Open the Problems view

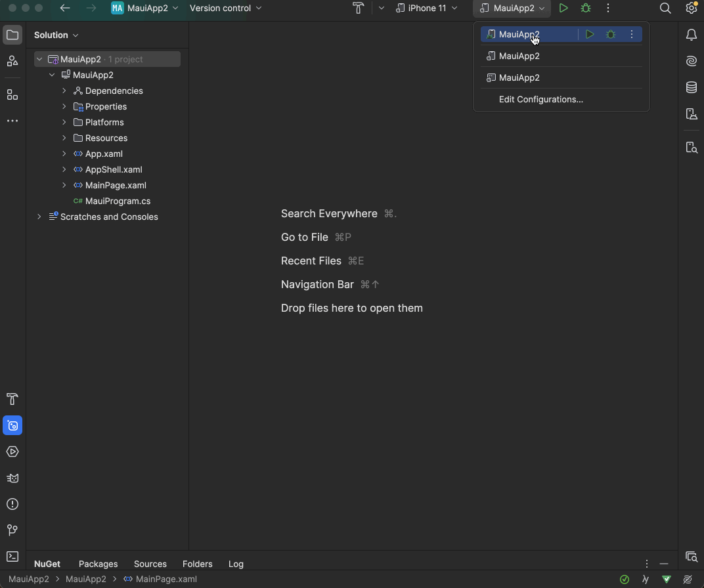click(12, 504)
